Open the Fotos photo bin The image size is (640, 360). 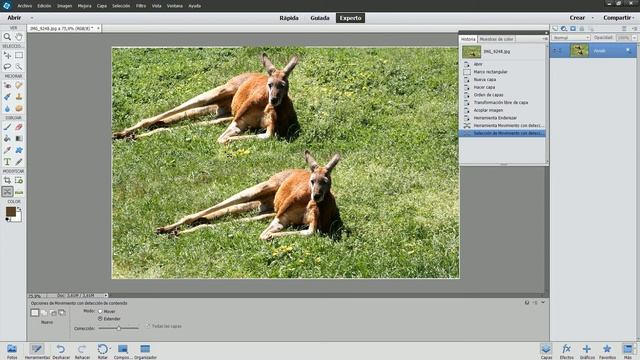point(12,351)
